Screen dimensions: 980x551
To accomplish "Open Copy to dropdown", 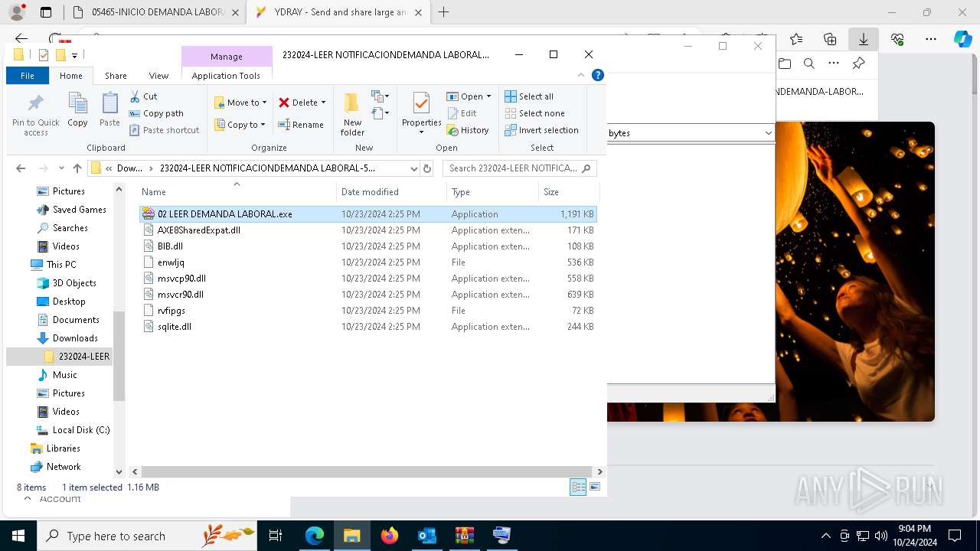I will tap(240, 125).
